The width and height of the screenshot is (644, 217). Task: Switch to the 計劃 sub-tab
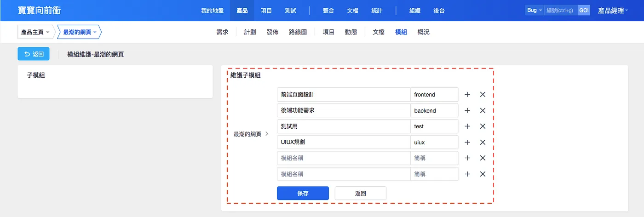pos(250,32)
